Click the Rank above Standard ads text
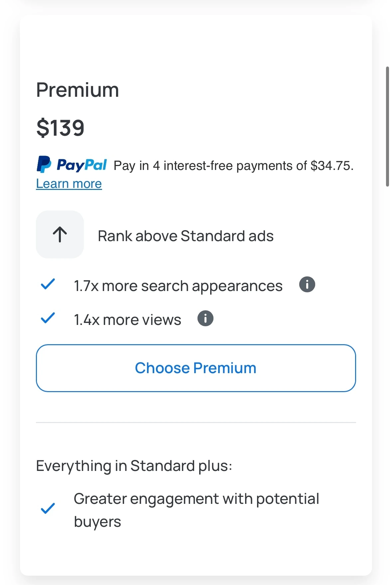392x585 pixels. [186, 236]
